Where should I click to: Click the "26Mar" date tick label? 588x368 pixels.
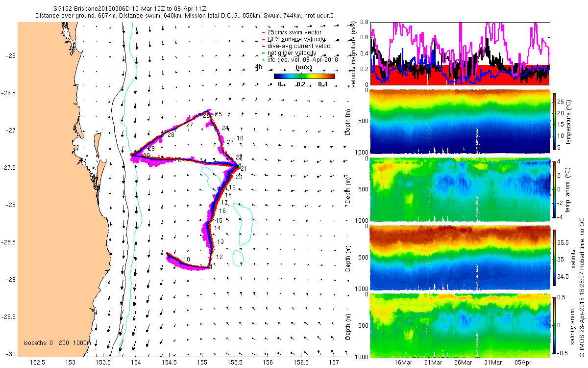click(463, 362)
